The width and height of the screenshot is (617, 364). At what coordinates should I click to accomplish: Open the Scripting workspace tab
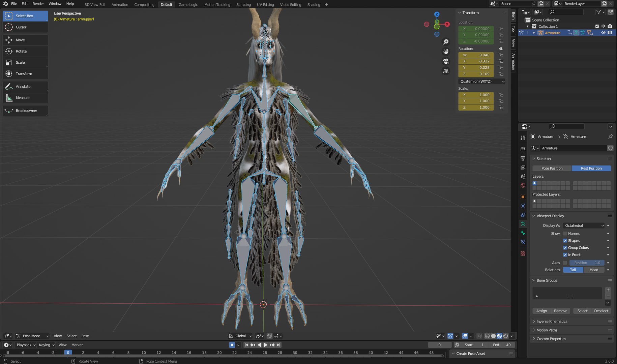243,5
